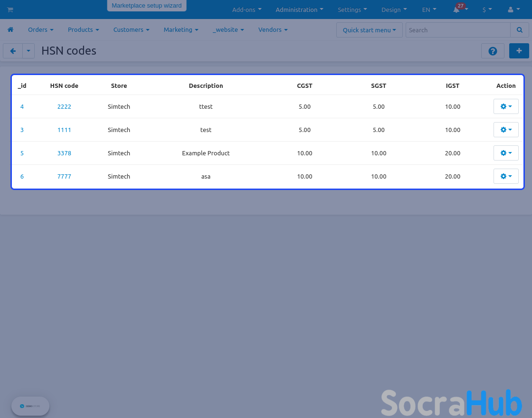The image size is (532, 418).
Task: Open the Vendors menu
Action: (x=273, y=29)
